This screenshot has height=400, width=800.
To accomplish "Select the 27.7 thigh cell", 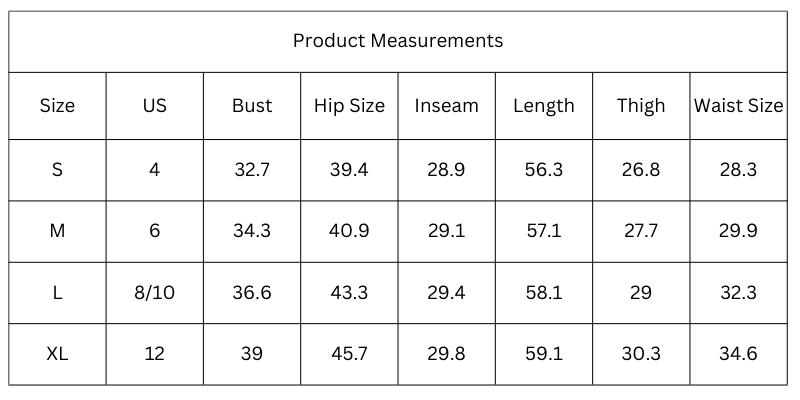I will coord(641,231).
